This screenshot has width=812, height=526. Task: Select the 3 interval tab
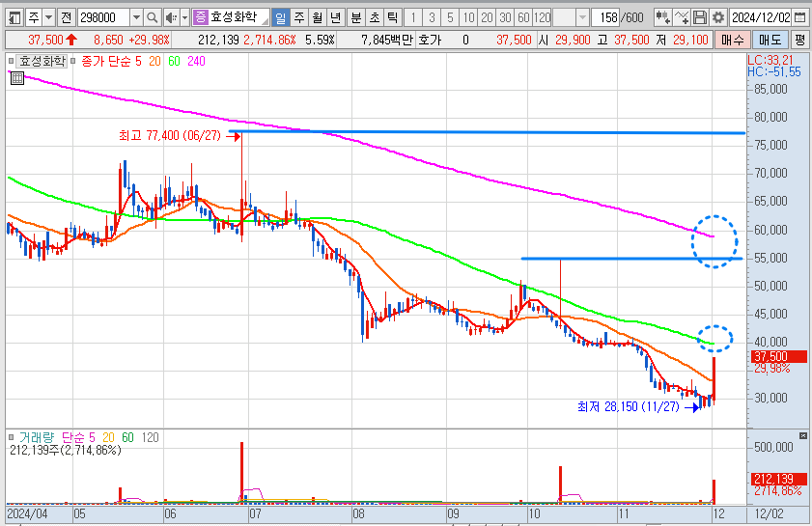click(x=432, y=18)
